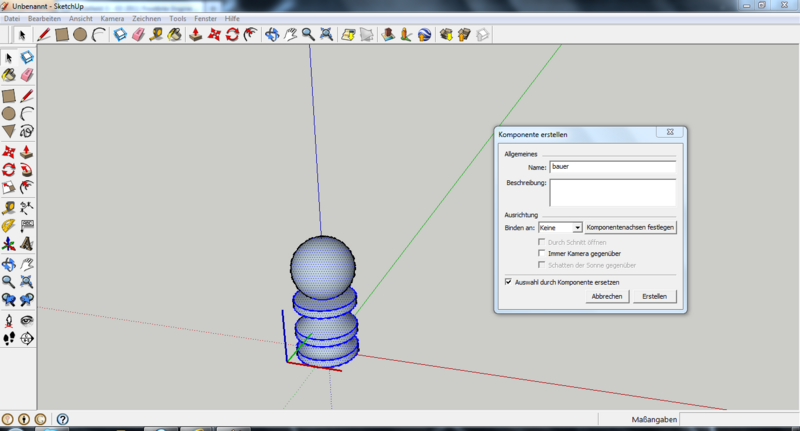Enable 'Immer Kamera gegenüber' checkbox
800x431 pixels.
point(542,254)
